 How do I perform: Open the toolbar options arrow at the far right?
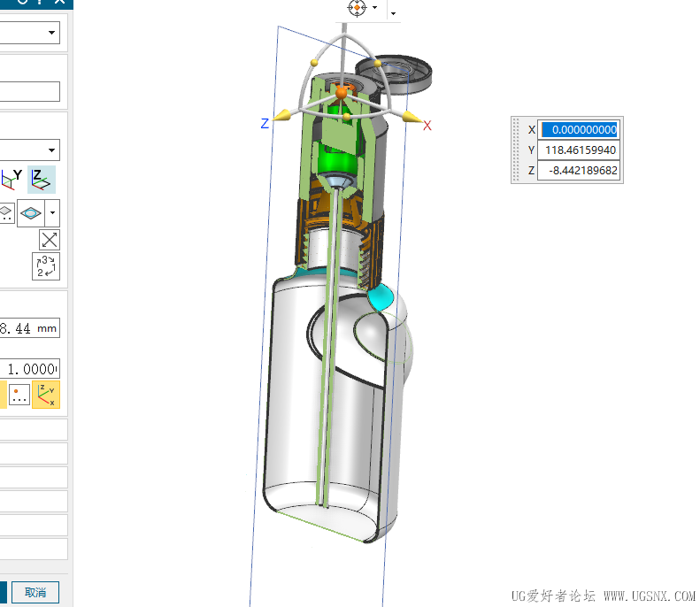[x=393, y=13]
